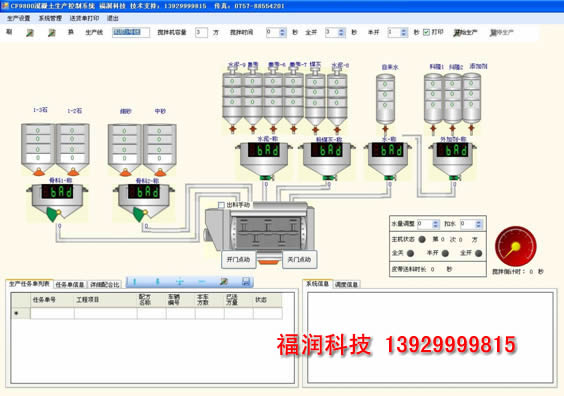Click the save disk icon above task list
This screenshot has height=396, width=564.
click(246, 282)
